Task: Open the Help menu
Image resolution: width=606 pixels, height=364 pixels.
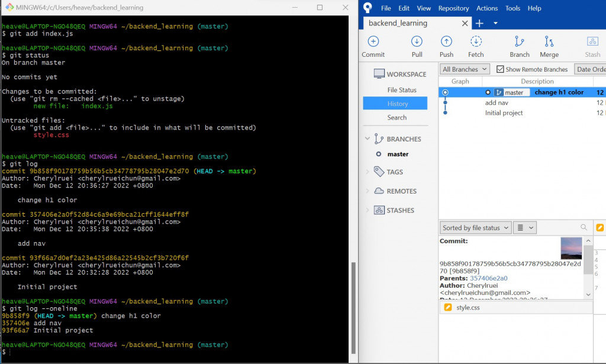Action: 534,8
